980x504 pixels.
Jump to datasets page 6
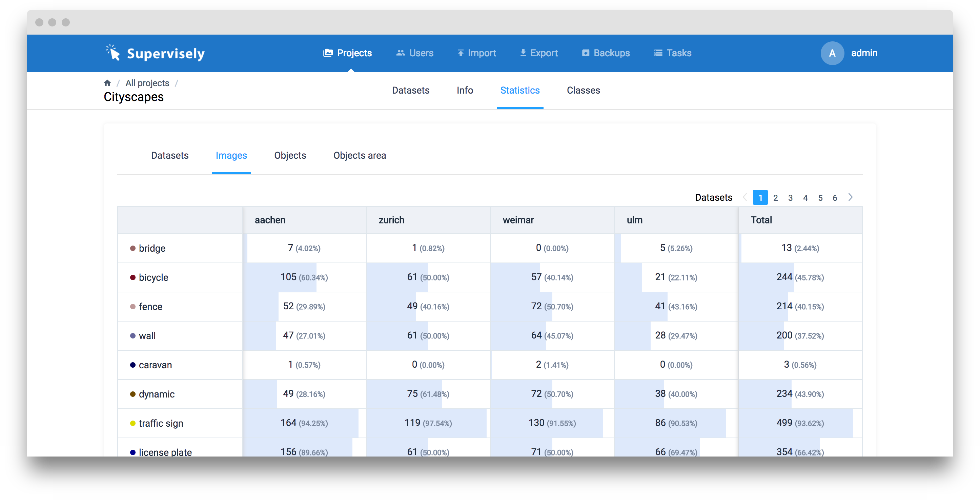click(835, 198)
